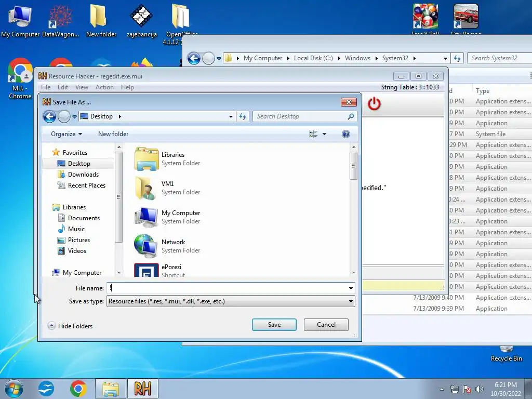Click the blue taskbar app beside Start

point(46,389)
